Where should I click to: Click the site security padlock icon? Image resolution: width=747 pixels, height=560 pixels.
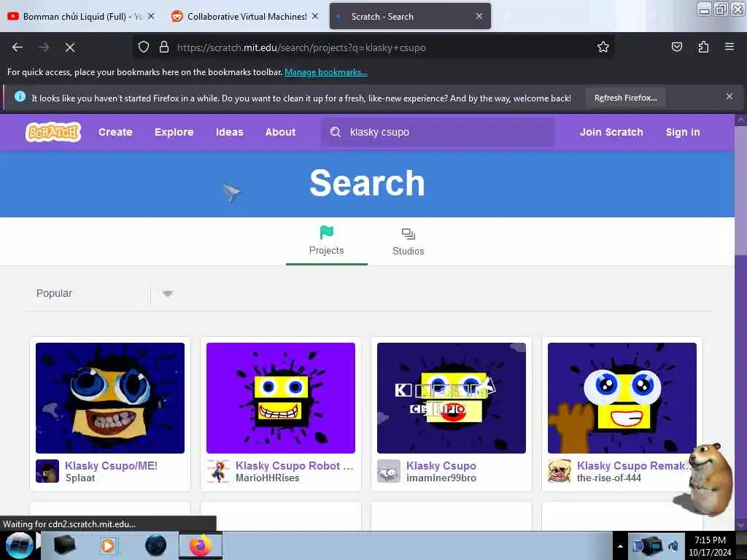coord(164,47)
